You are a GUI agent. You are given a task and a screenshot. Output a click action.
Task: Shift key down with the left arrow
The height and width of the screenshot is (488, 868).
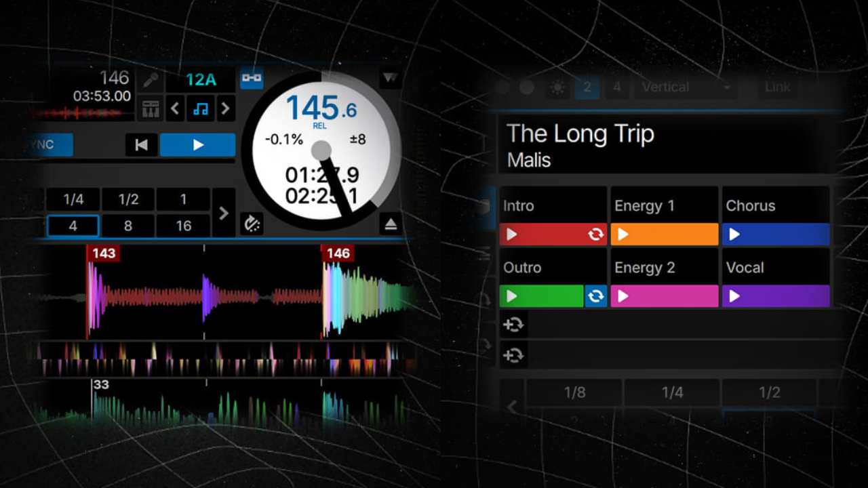point(176,108)
